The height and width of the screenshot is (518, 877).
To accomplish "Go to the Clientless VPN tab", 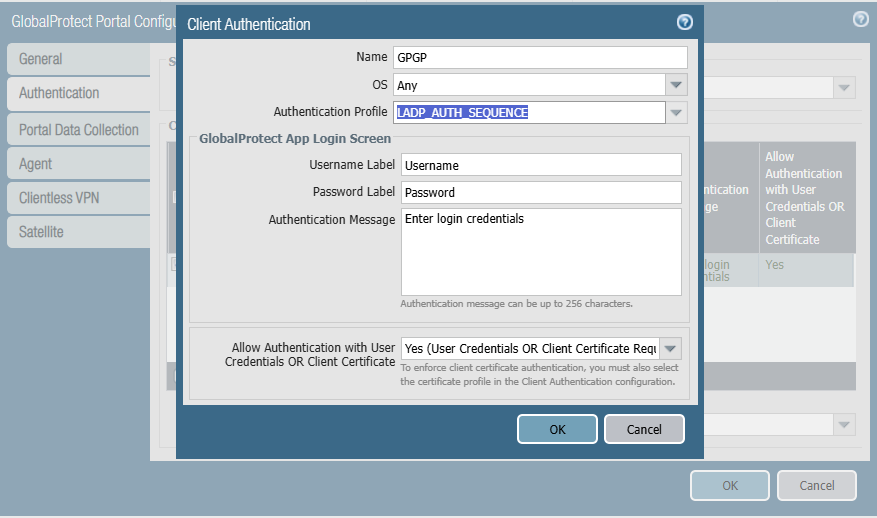I will pos(79,198).
